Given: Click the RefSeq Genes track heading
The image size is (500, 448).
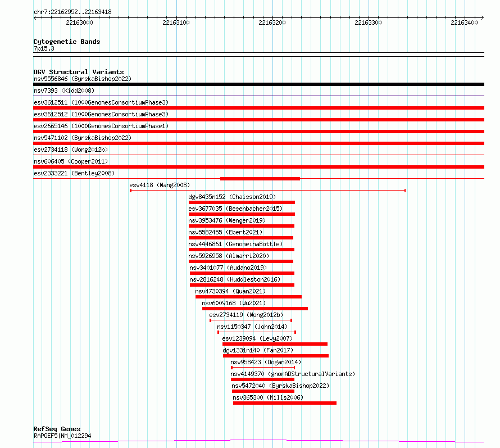Looking at the screenshot, I should click(57, 429).
